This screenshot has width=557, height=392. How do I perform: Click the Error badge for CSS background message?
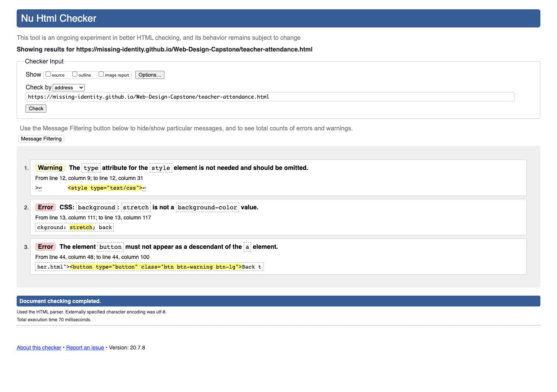click(46, 207)
